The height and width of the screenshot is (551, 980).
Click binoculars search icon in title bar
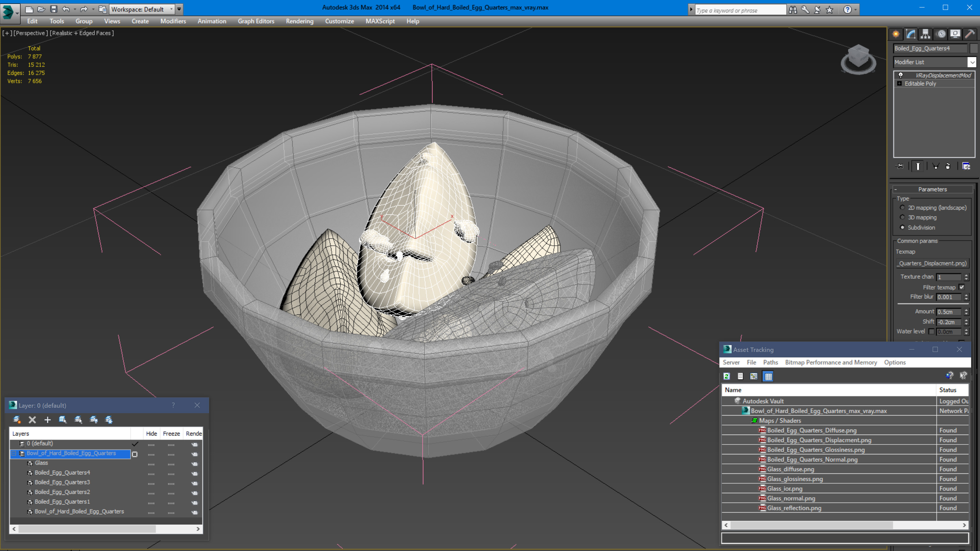[x=793, y=10]
